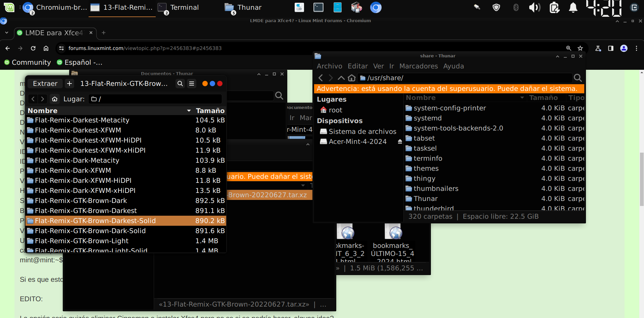Screen dimensions: 644x318
Task: Open the Español bookmark
Action: [x=80, y=62]
